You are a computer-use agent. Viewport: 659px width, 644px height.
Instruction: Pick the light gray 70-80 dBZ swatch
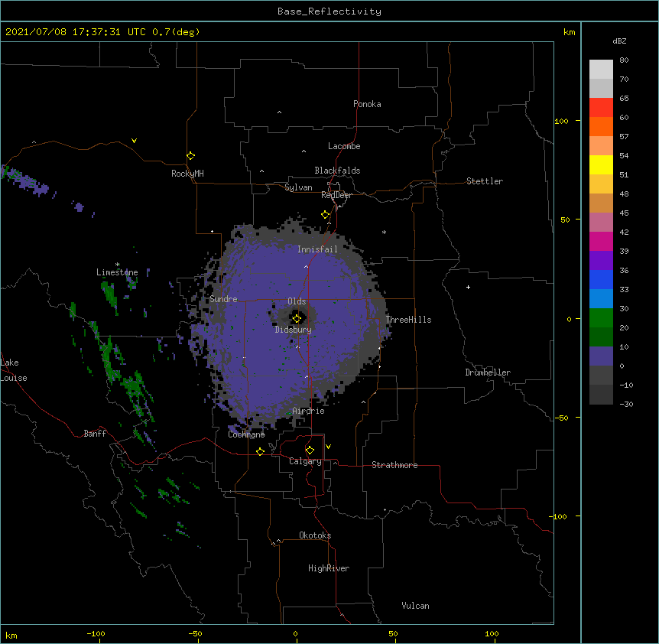[601, 70]
